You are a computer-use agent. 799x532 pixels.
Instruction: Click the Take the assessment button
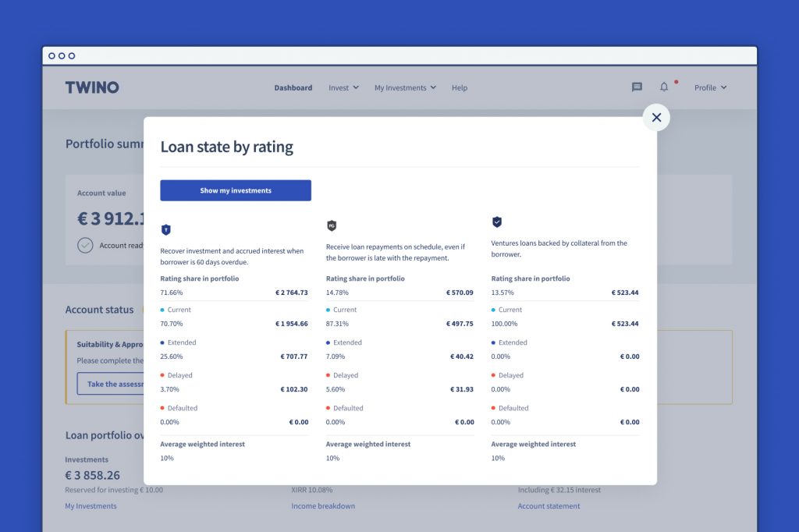coord(110,384)
